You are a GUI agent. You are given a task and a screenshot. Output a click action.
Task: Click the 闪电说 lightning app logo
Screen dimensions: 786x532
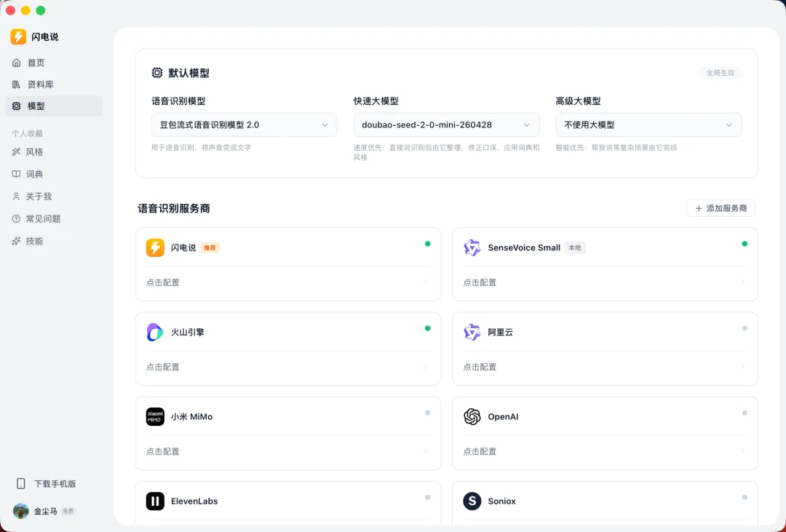(x=18, y=36)
